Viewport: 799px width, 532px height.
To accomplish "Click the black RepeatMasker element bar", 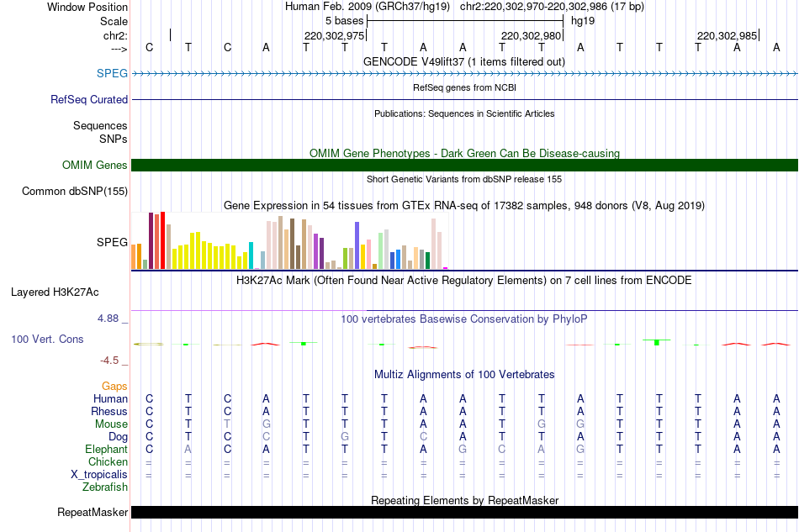I will pos(465,512).
